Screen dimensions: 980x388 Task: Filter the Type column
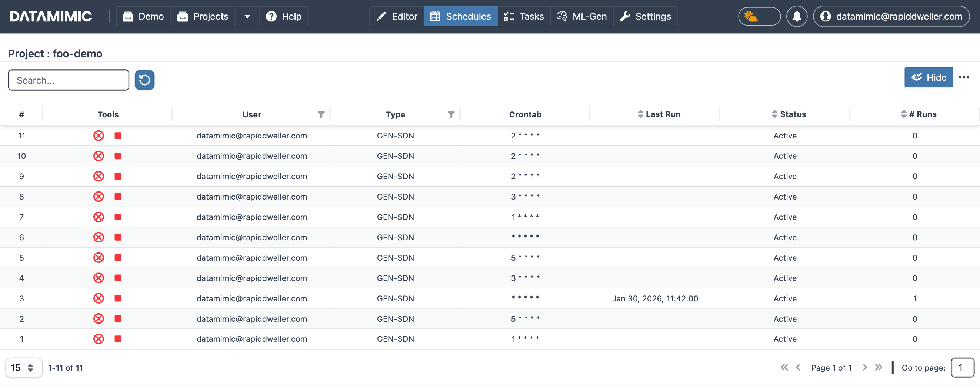tap(451, 114)
